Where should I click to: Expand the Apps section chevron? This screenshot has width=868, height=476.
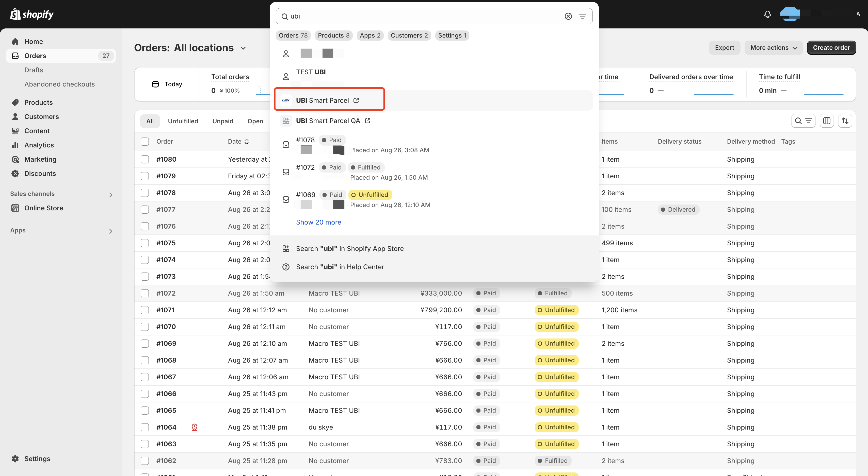pos(110,231)
